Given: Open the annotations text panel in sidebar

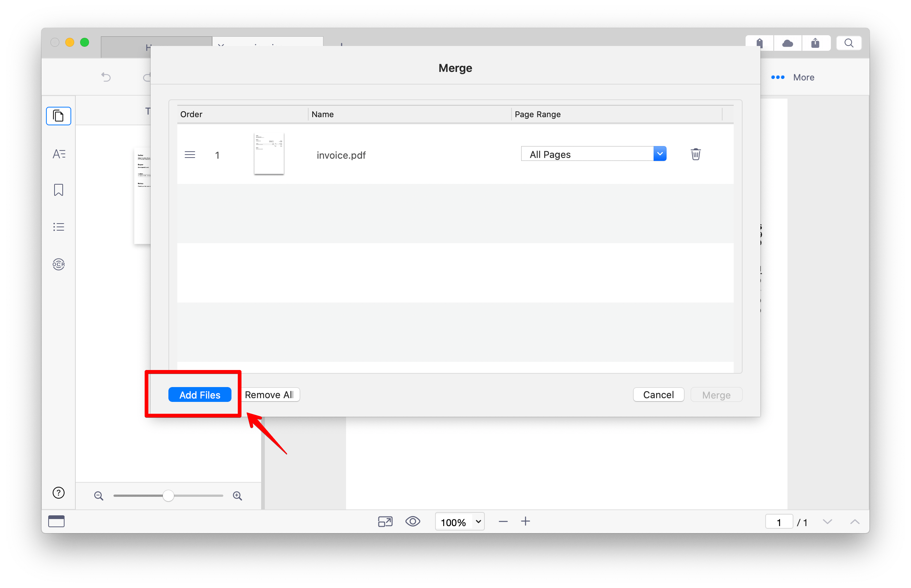Looking at the screenshot, I should [x=59, y=153].
